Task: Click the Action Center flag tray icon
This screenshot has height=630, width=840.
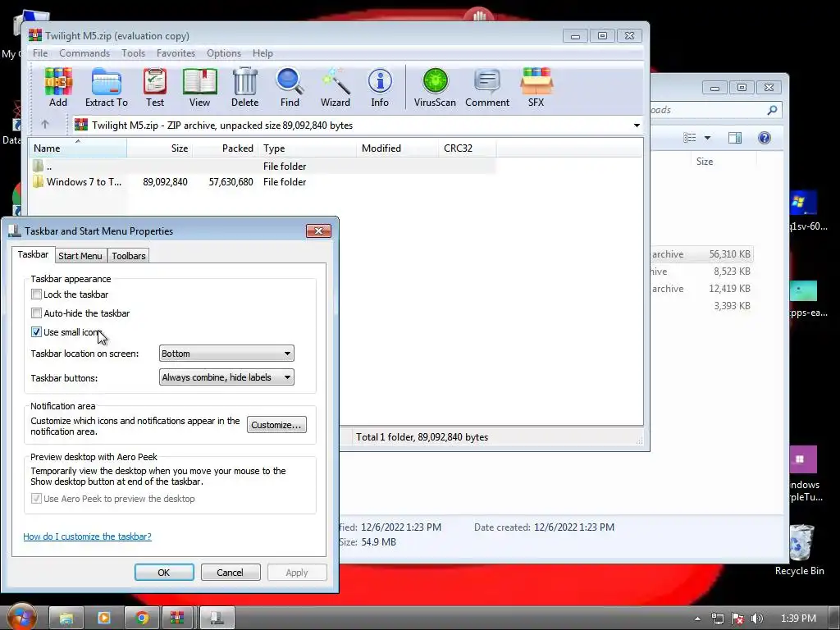Action: click(737, 619)
